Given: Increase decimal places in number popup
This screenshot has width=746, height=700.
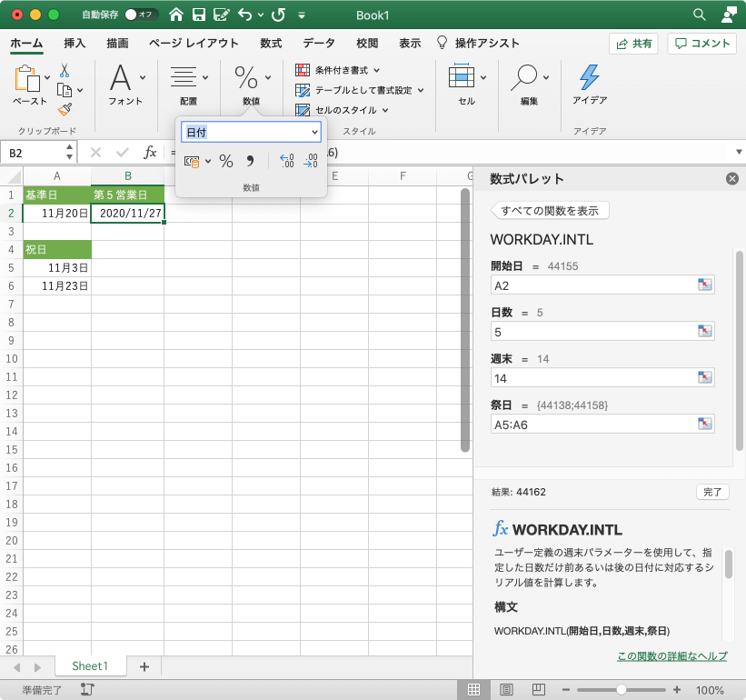Looking at the screenshot, I should [287, 161].
